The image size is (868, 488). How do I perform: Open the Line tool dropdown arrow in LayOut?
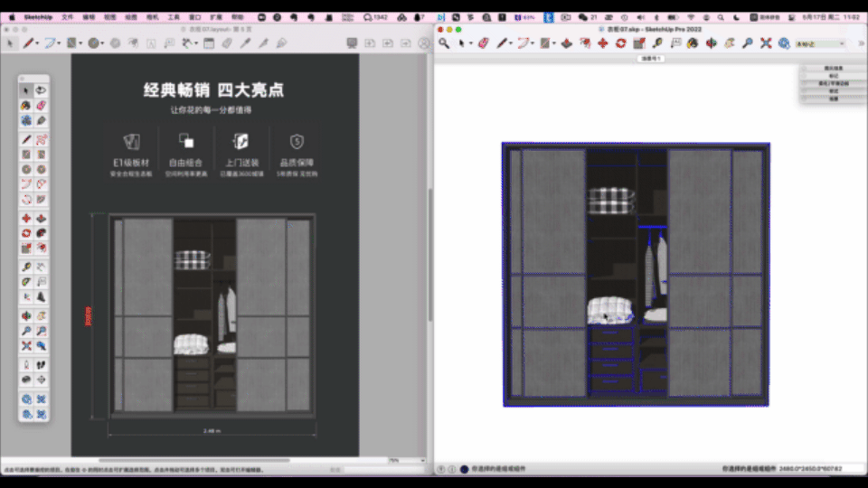[x=39, y=43]
